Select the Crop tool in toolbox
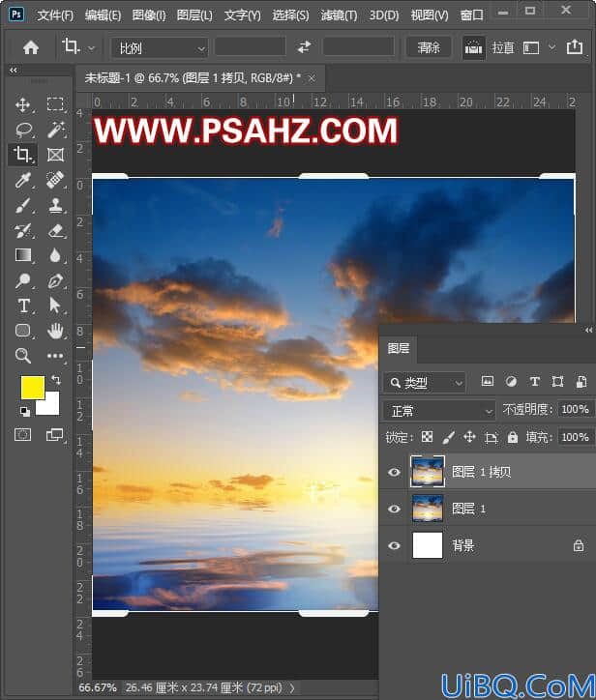The height and width of the screenshot is (700, 596). pos(22,155)
